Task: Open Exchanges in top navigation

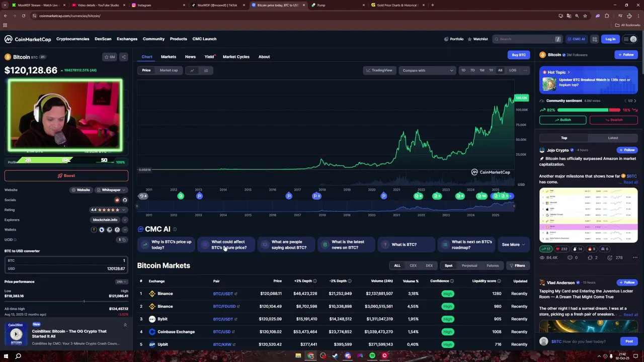Action: [x=127, y=39]
